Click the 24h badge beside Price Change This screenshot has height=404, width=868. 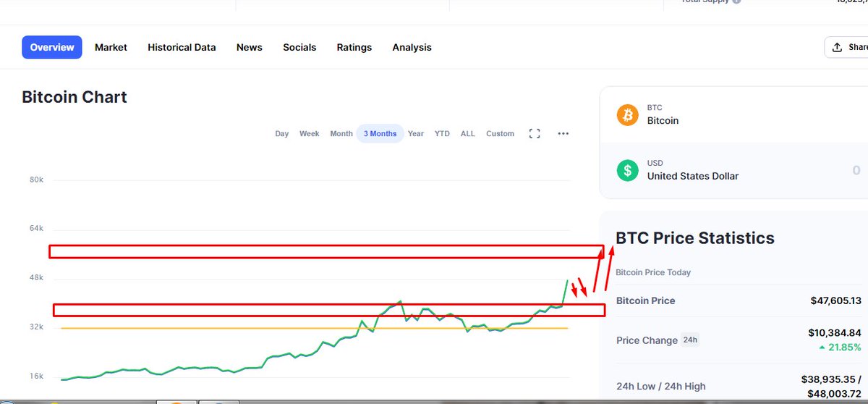(690, 340)
